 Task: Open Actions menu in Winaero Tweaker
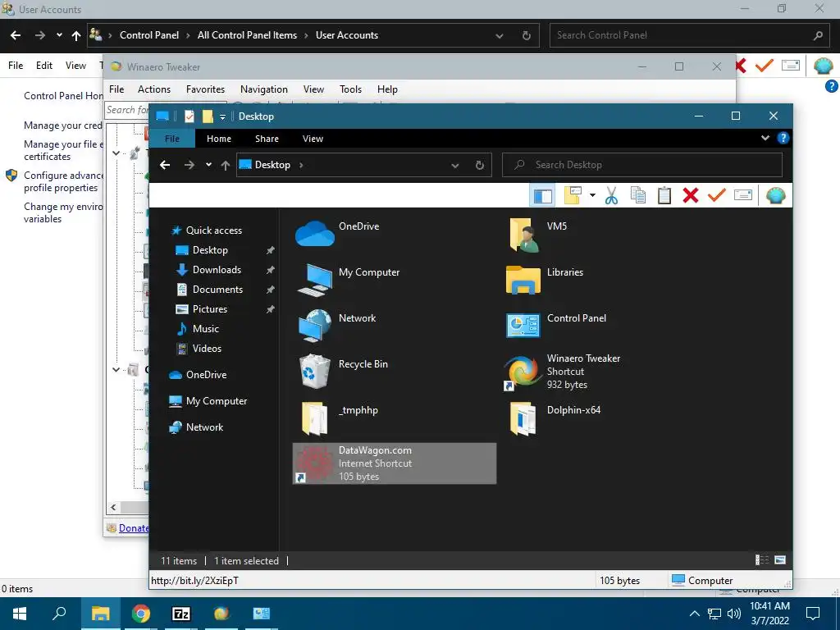[x=153, y=89]
